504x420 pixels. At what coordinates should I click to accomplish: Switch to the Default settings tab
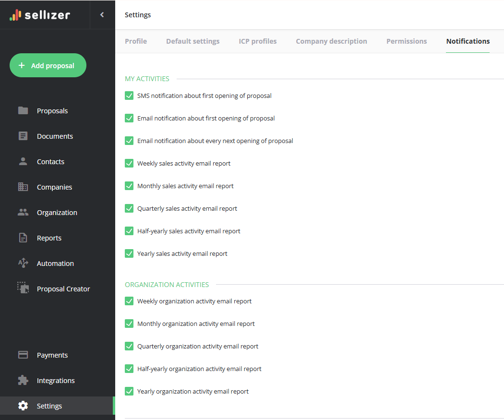192,41
